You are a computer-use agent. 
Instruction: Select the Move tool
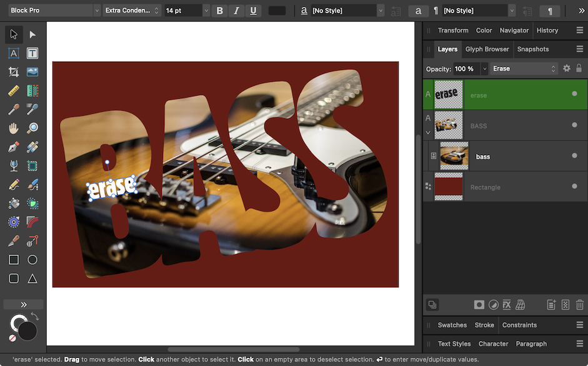pyautogui.click(x=13, y=34)
